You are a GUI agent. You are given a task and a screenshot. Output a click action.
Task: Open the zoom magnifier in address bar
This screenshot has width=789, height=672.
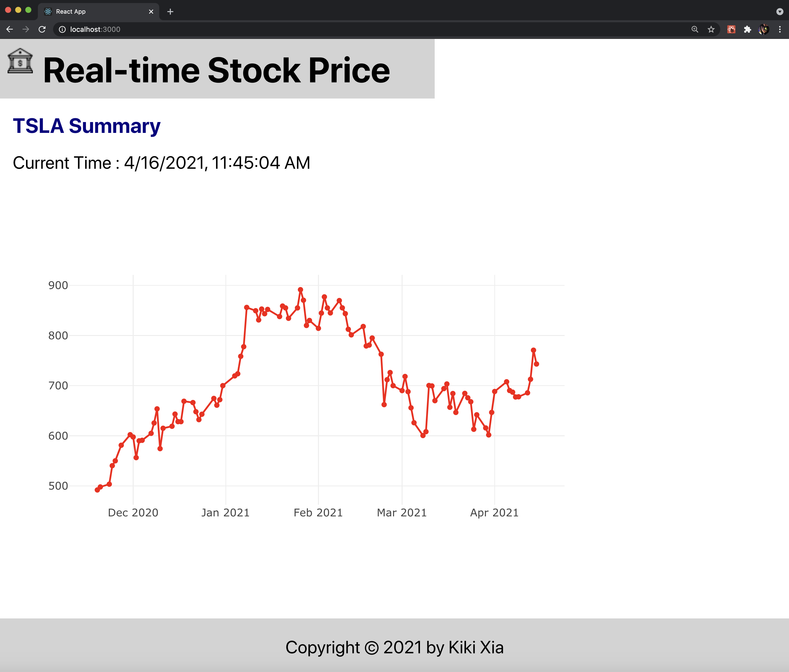coord(694,29)
